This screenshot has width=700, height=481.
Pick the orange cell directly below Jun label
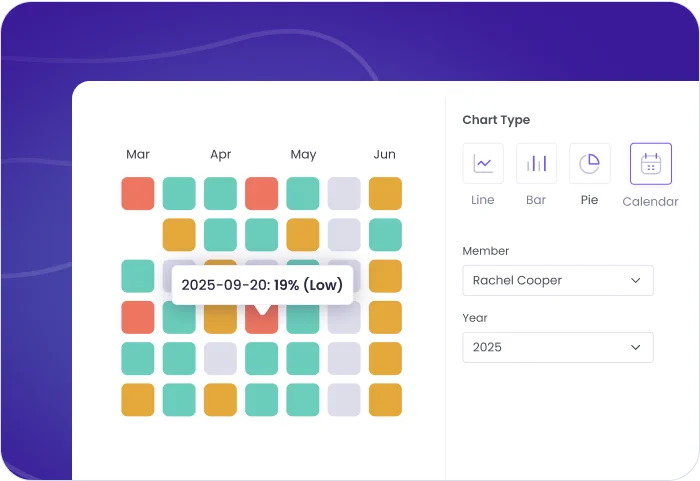(385, 194)
